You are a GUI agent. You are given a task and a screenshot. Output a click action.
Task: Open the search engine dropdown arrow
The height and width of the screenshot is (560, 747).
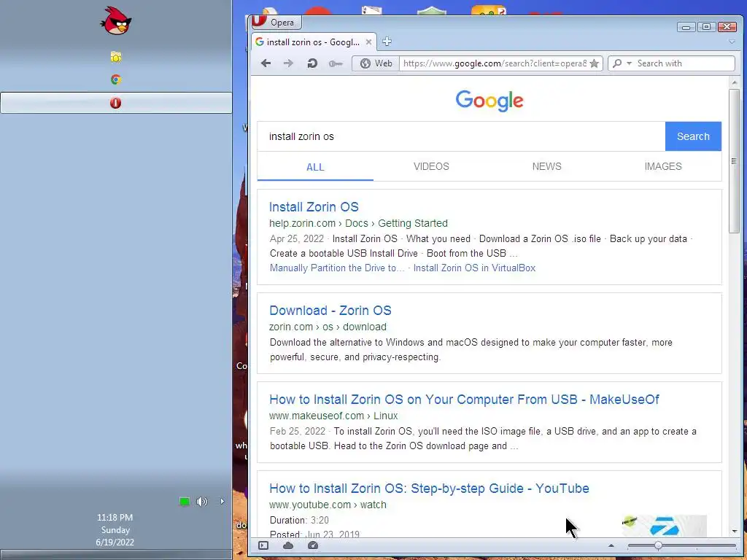629,63
